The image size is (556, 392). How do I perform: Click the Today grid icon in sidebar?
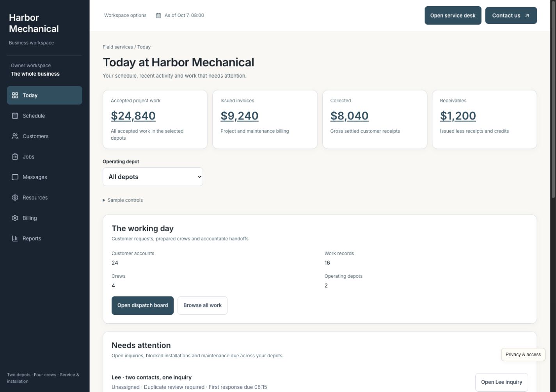click(15, 95)
